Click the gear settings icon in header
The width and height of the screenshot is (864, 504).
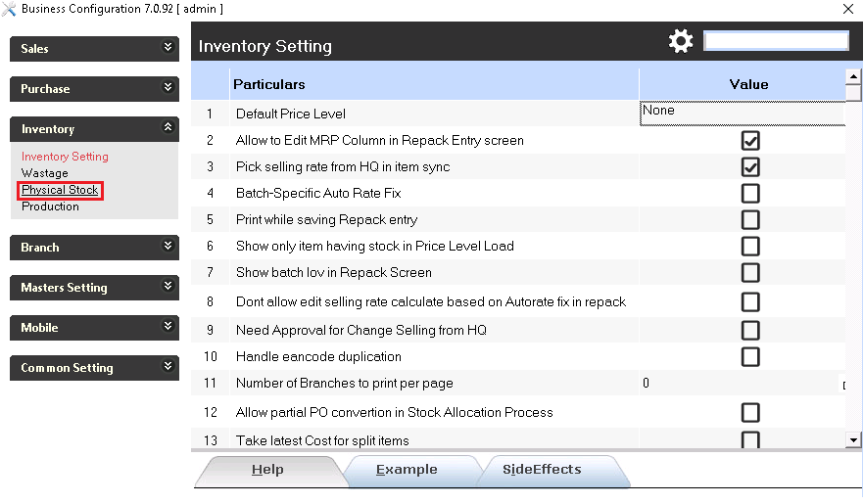681,41
